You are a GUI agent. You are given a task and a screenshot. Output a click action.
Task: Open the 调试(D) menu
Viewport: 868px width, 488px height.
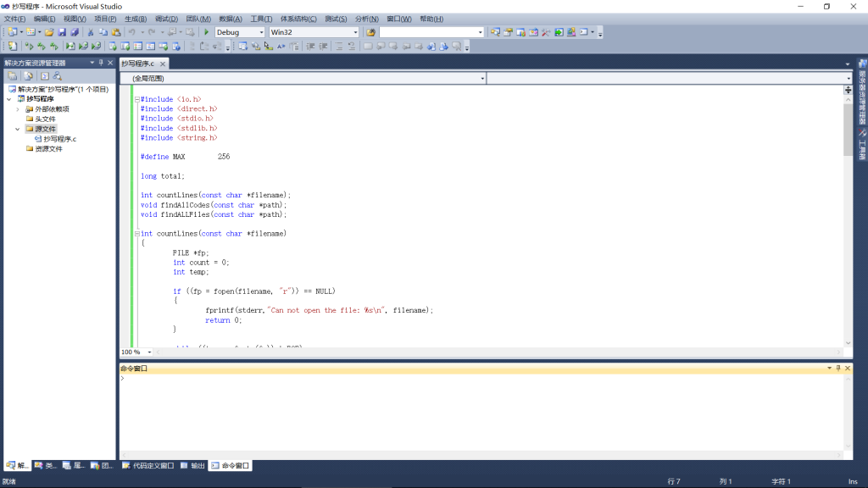[166, 19]
